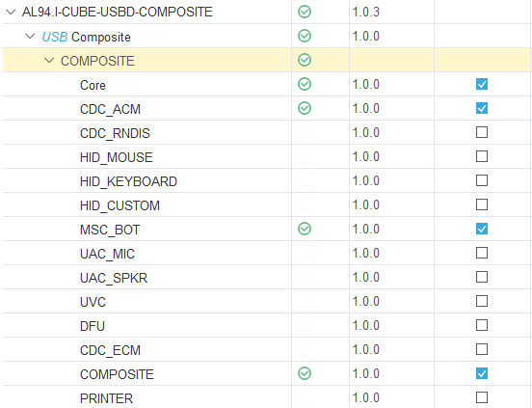Collapse the highlighted COMPOSITE group chevron
Image resolution: width=532 pixels, height=408 pixels.
(49, 61)
